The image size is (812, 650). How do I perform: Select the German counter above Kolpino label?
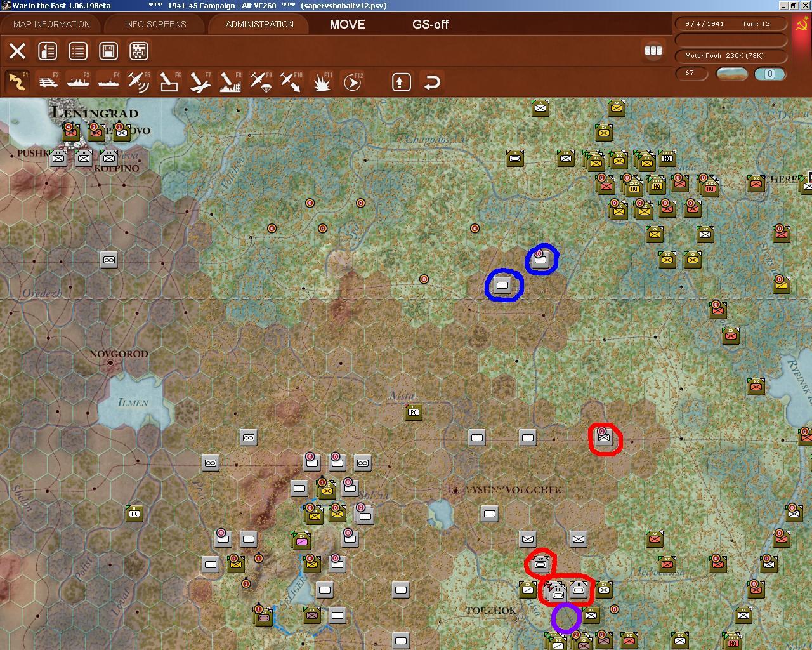coord(109,157)
